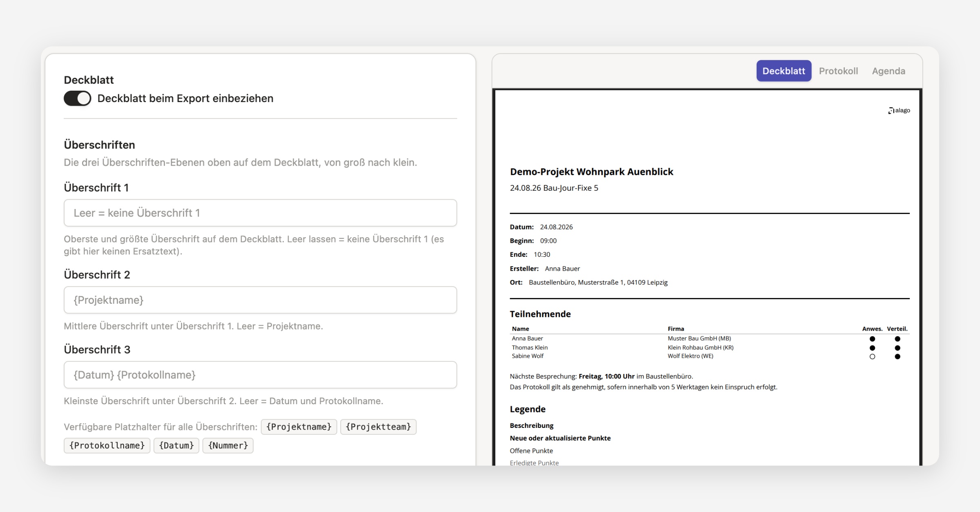Image resolution: width=980 pixels, height=512 pixels.
Task: Click into the Überschrift 2 field
Action: (x=260, y=300)
